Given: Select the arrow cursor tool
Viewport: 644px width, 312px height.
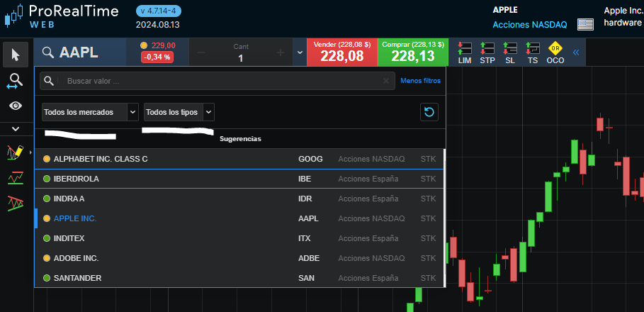Looking at the screenshot, I should pyautogui.click(x=16, y=55).
